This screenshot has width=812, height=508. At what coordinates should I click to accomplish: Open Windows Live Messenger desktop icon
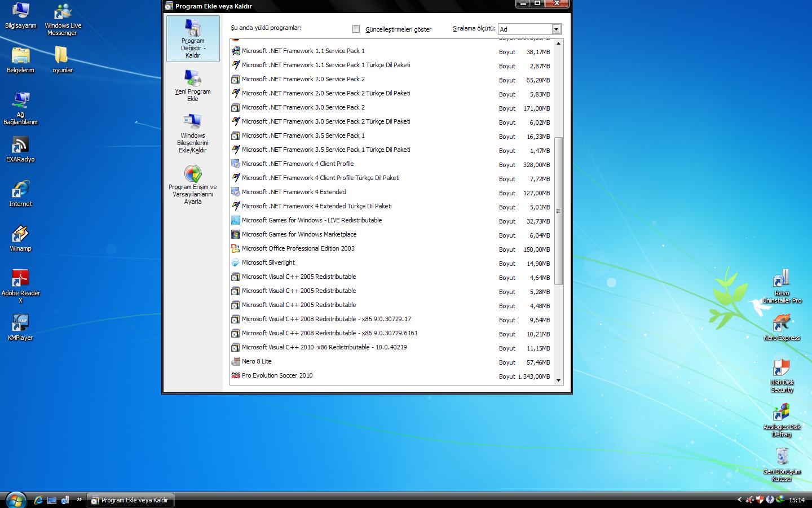coord(63,19)
